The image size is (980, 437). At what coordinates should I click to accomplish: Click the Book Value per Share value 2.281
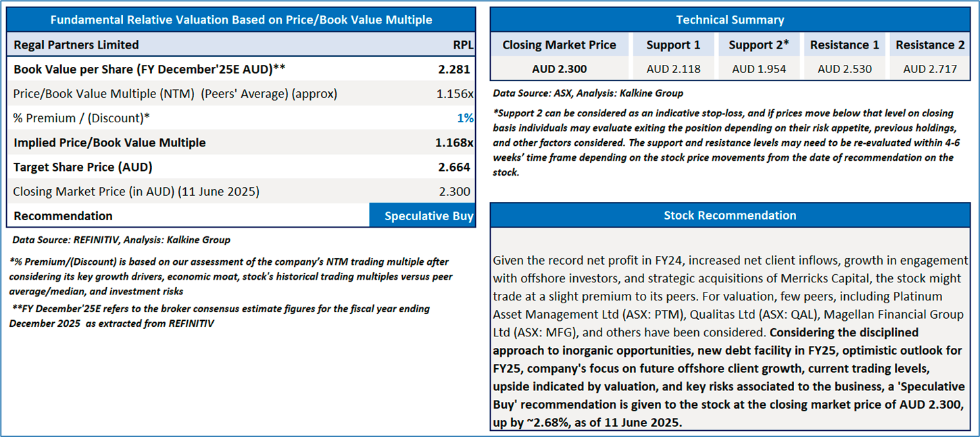454,69
